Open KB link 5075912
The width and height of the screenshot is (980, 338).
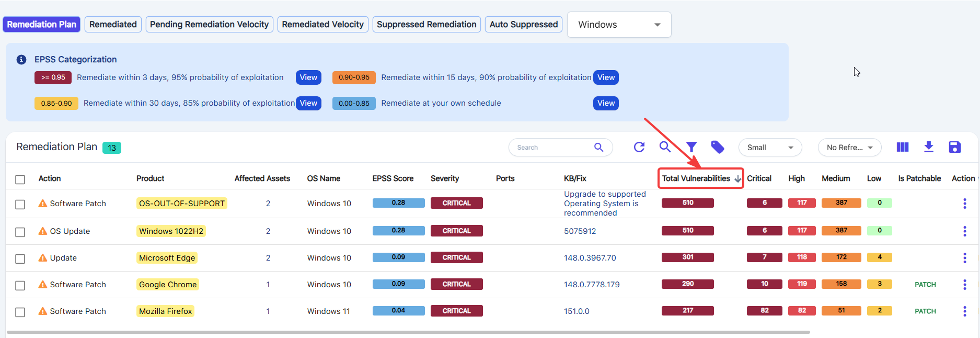click(x=580, y=231)
